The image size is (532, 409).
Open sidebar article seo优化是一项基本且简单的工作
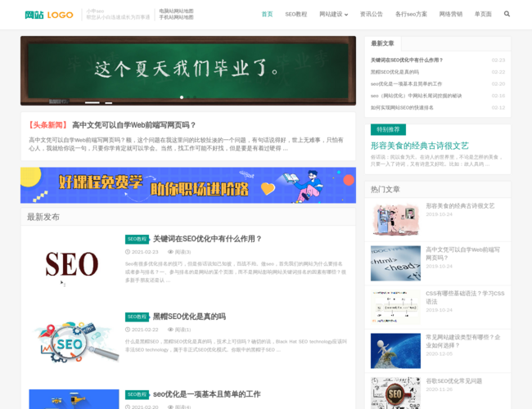coord(406,83)
